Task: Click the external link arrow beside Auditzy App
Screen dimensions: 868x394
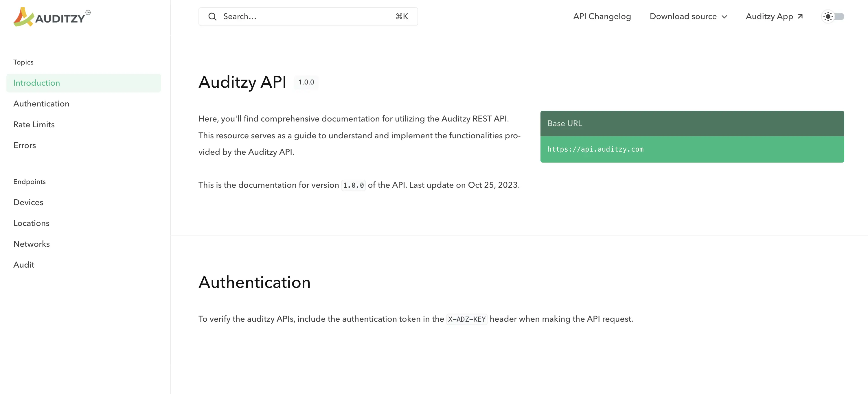Action: coord(800,16)
